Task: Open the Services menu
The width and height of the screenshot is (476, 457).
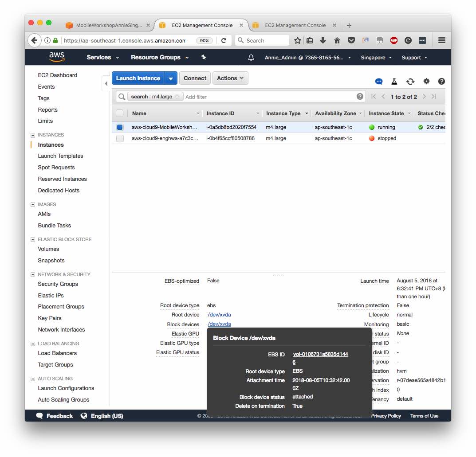Action: tap(102, 57)
